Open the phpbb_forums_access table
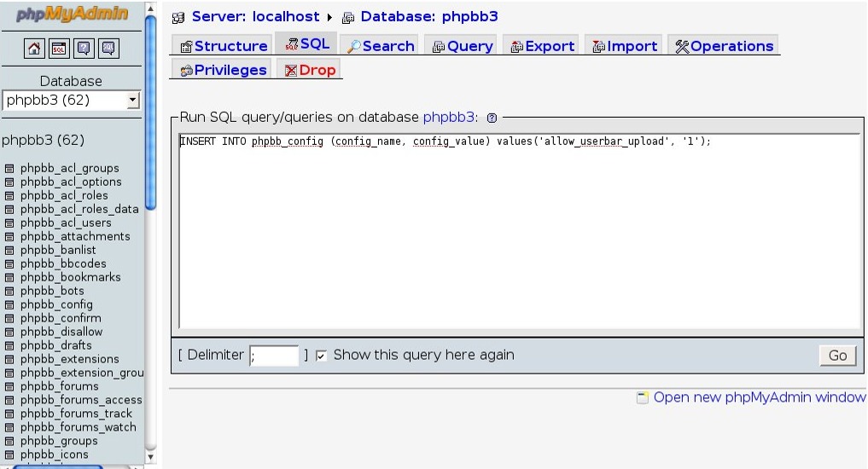Screen dimensions: 868x469 point(81,400)
